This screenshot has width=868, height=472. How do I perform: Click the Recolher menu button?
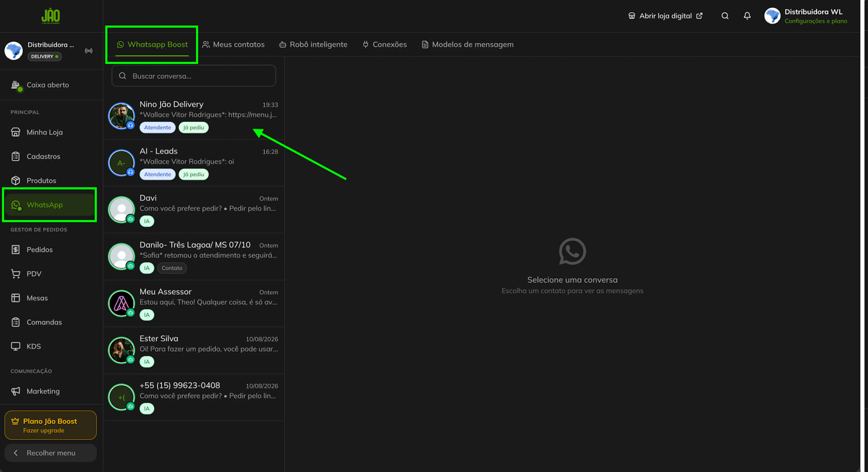pos(51,453)
